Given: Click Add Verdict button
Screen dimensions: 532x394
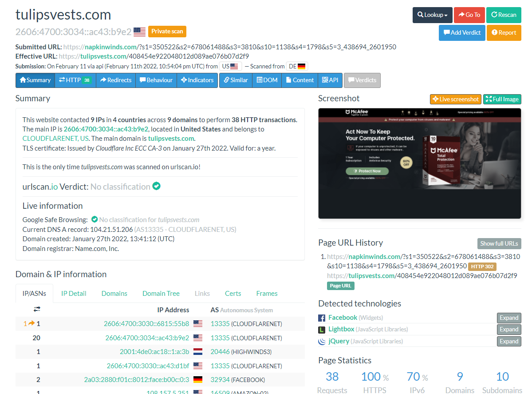Looking at the screenshot, I should (461, 32).
